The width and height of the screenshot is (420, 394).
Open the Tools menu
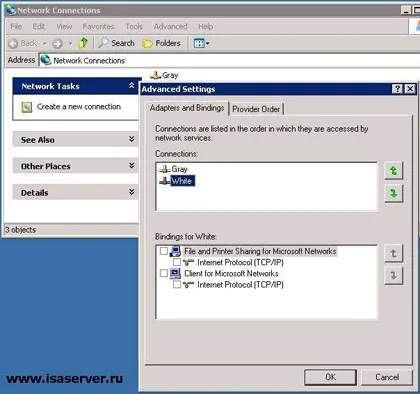pos(134,26)
